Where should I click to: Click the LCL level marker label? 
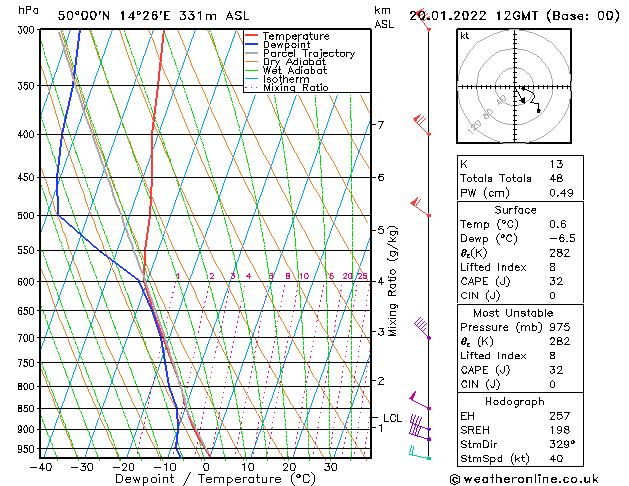point(392,418)
